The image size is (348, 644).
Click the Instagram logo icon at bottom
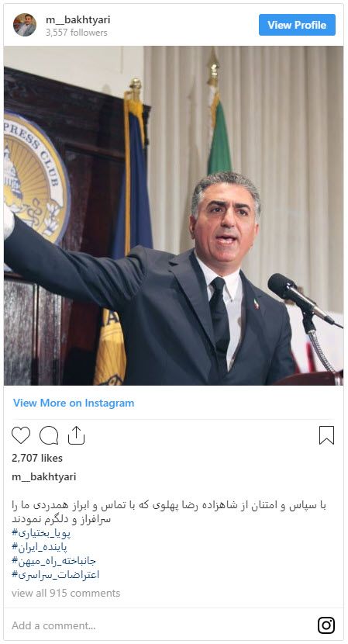[326, 625]
